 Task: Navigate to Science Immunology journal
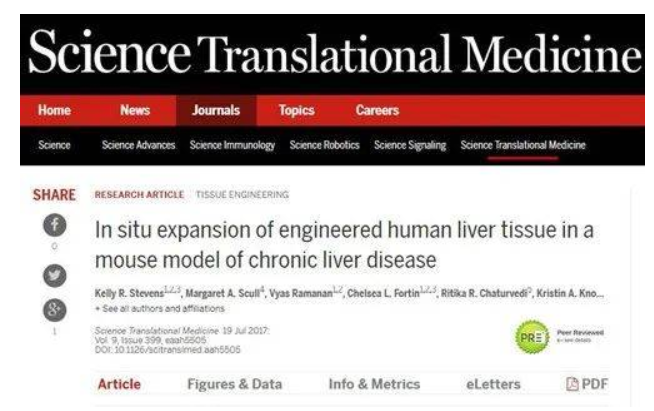[232, 145]
